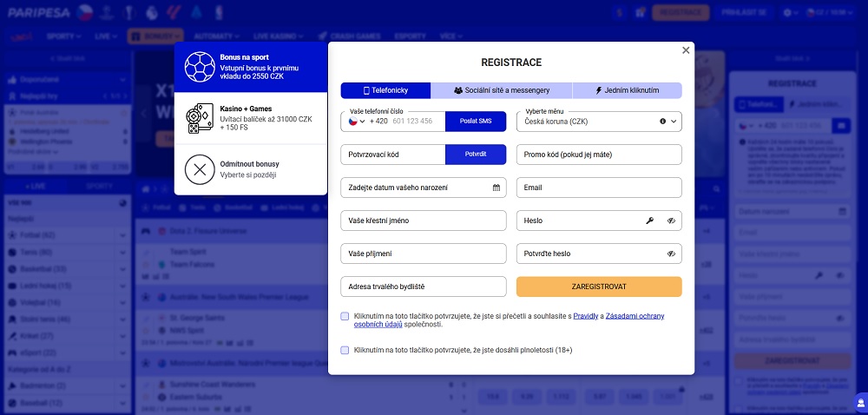868x415 pixels.
Task: Click the soccer ball Bonus na sport icon
Action: pos(201,67)
